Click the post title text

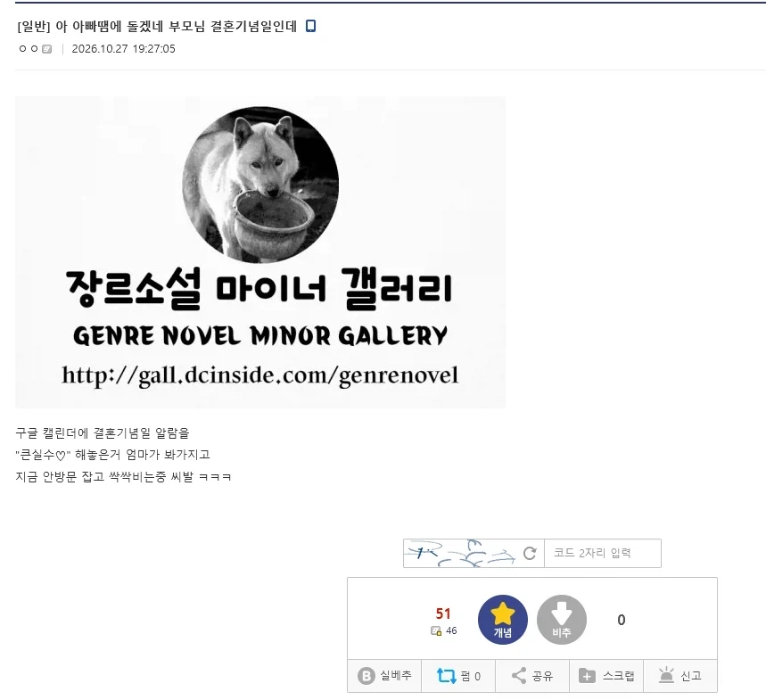click(x=157, y=27)
